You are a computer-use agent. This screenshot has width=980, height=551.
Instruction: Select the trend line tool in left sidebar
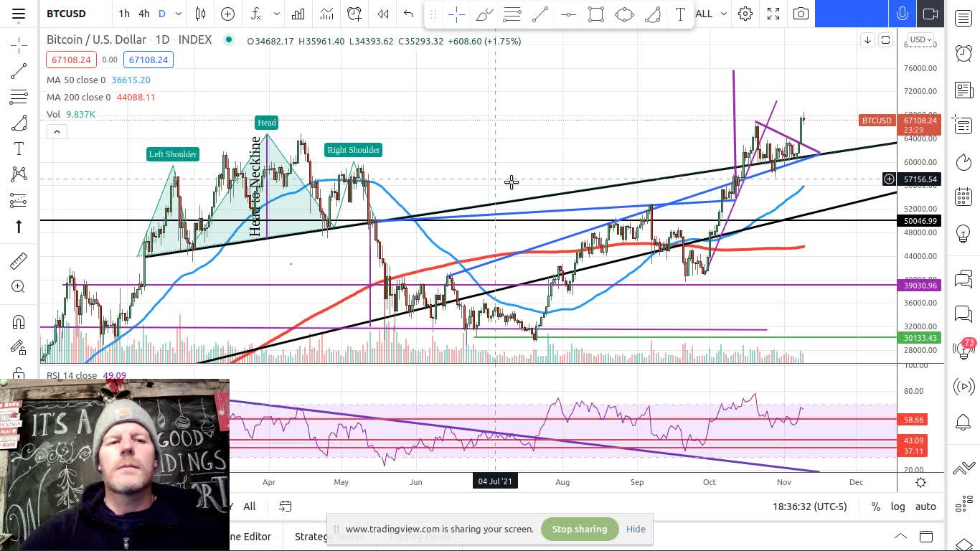(x=19, y=71)
